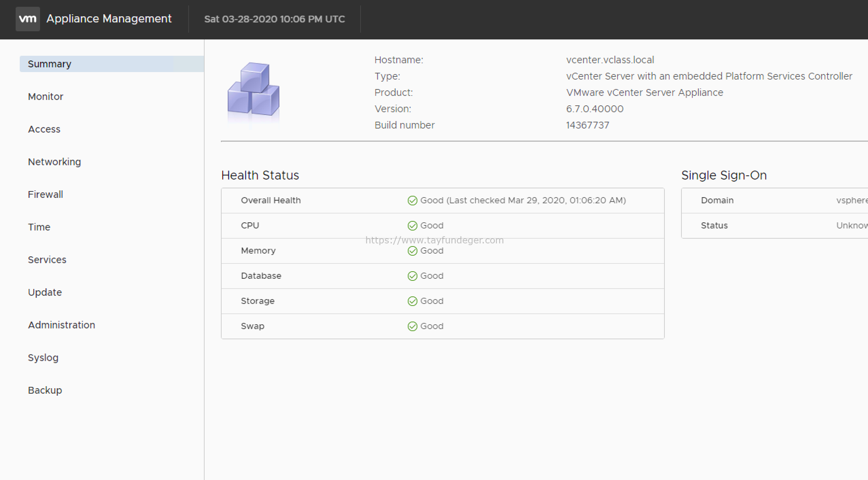Click the Overall Health green check icon
Screen dimensions: 868x480
[x=412, y=201]
